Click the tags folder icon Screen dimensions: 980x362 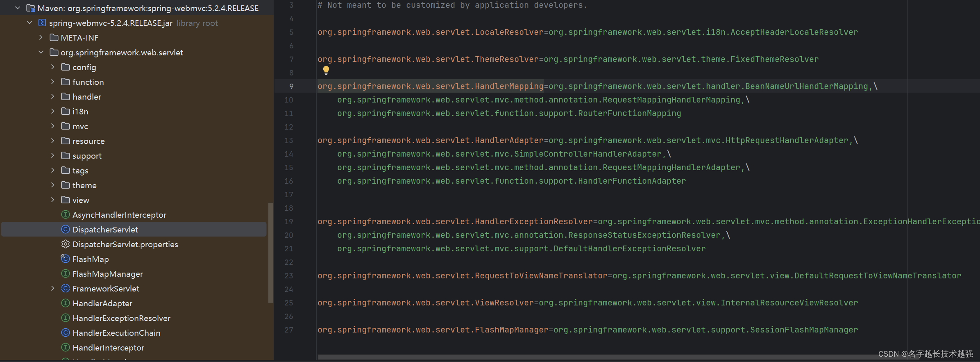pos(66,171)
